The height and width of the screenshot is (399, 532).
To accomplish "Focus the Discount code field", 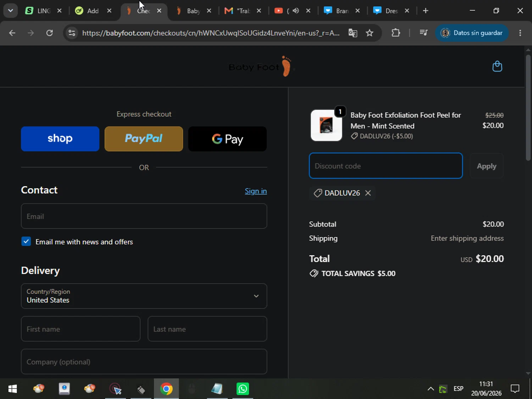I will pos(386,166).
